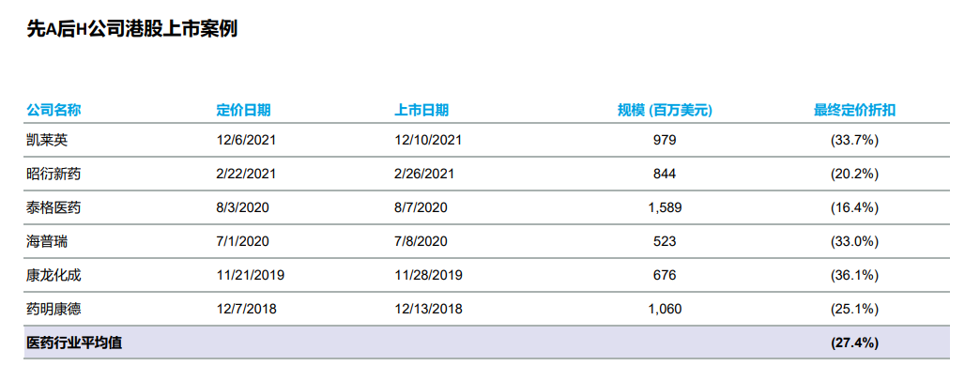Viewport: 980px width, 381px height.
Task: Select the pricing date 12/6/2021
Action: click(x=246, y=140)
